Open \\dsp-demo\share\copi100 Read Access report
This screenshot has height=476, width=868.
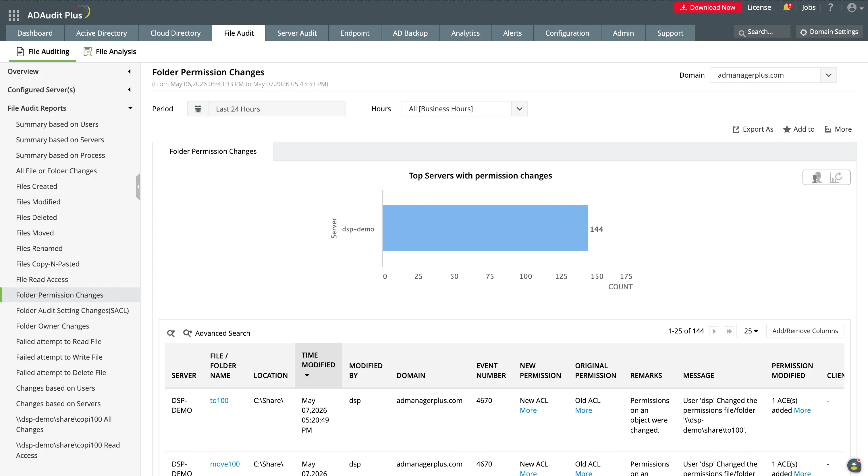click(x=68, y=450)
